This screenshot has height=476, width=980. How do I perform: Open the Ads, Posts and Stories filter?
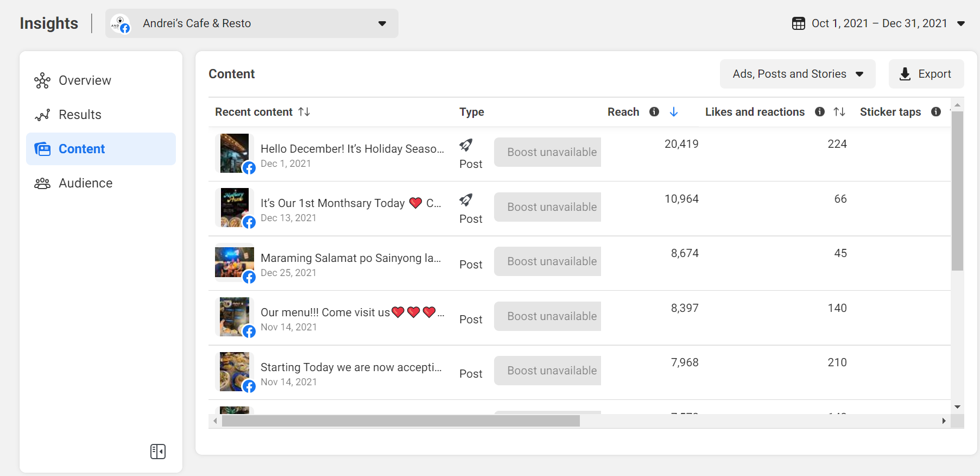click(x=798, y=74)
